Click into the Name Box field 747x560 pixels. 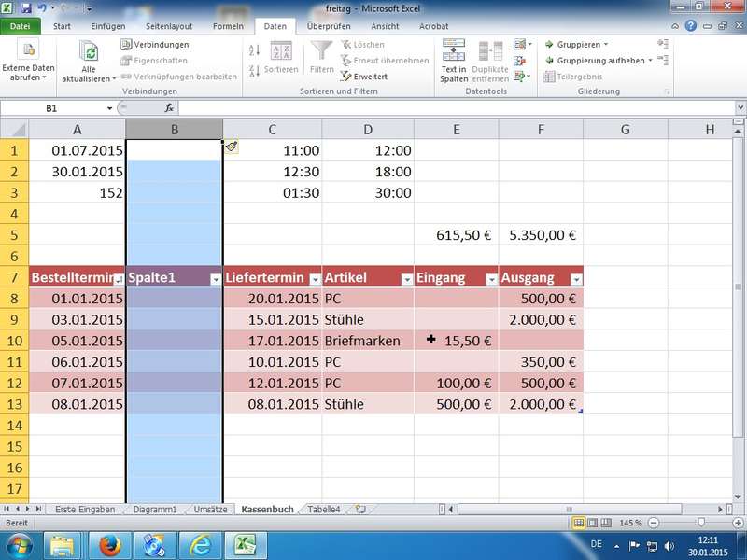(x=56, y=108)
